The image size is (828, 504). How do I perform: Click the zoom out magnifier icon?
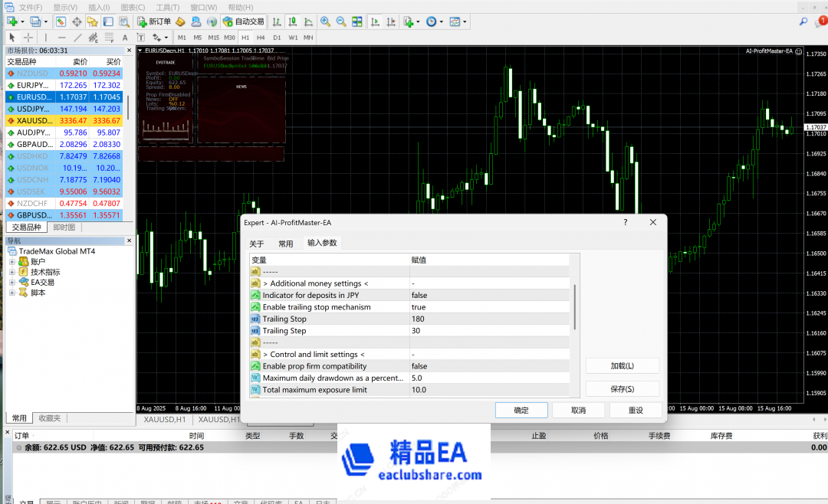click(x=341, y=21)
